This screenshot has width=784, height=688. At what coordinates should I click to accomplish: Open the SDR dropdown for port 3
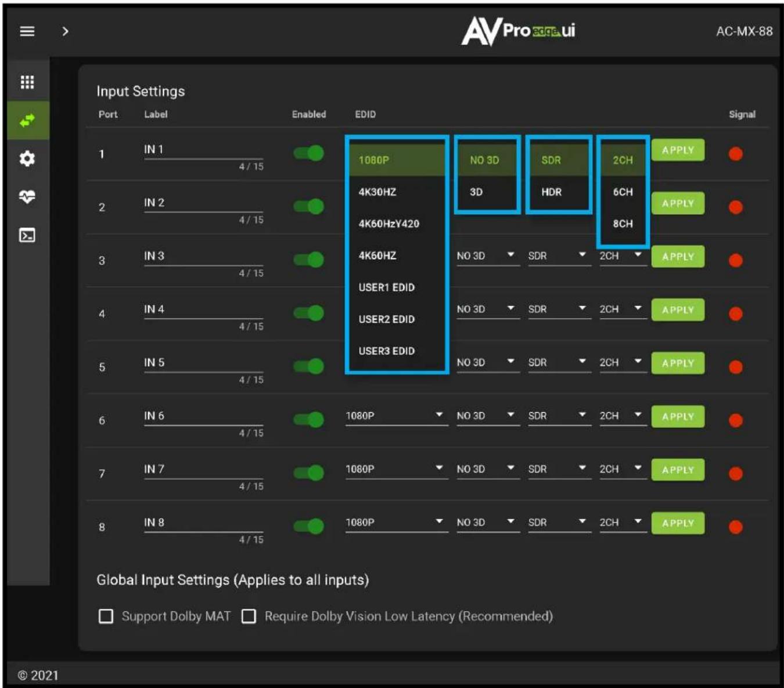click(x=559, y=256)
